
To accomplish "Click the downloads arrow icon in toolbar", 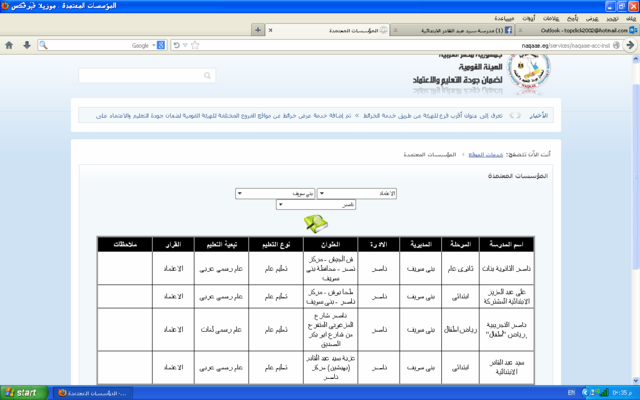I will click(x=26, y=45).
